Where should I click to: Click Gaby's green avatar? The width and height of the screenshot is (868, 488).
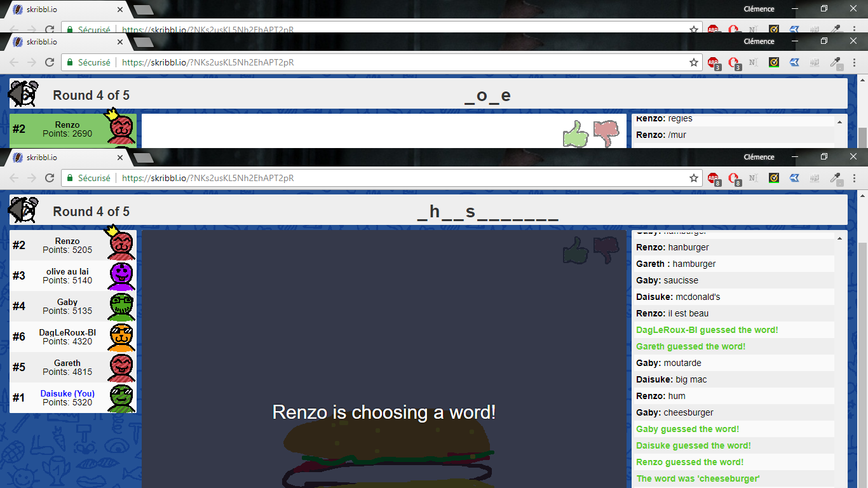[121, 306]
